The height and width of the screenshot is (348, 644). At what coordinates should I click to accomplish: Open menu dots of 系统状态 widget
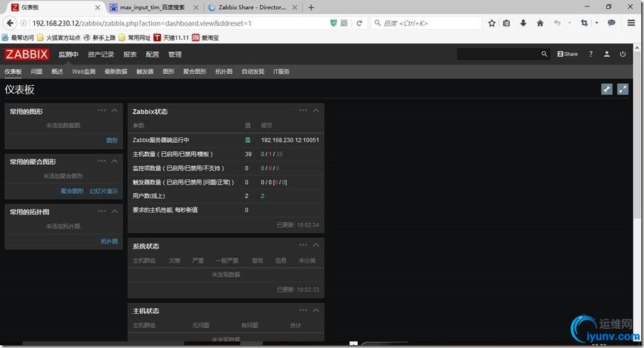point(303,245)
